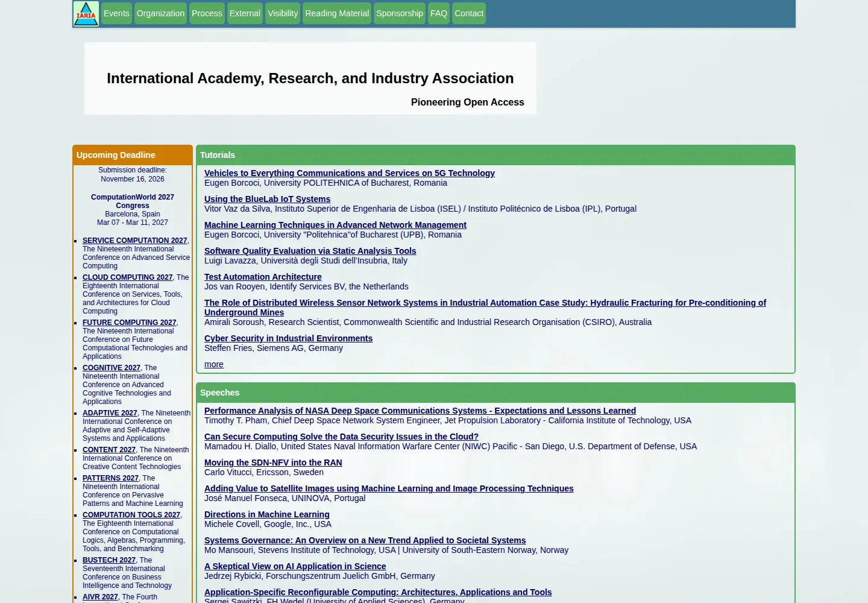Open Machine Learning Techniques in Network Management tutorial
This screenshot has width=868, height=603.
pos(335,225)
